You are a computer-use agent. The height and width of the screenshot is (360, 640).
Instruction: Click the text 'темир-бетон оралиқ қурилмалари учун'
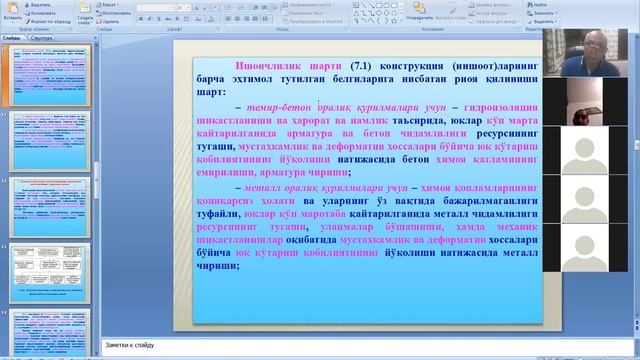[x=346, y=107]
